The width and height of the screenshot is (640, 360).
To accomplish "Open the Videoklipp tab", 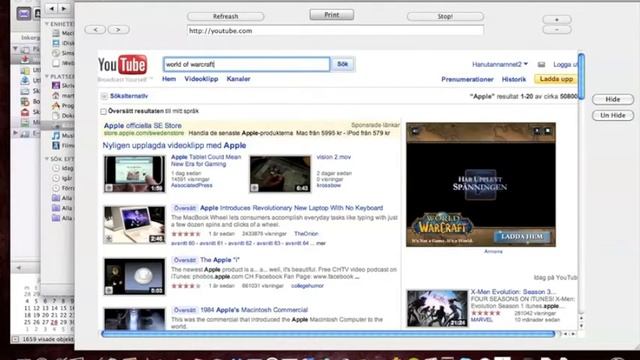I will (201, 79).
